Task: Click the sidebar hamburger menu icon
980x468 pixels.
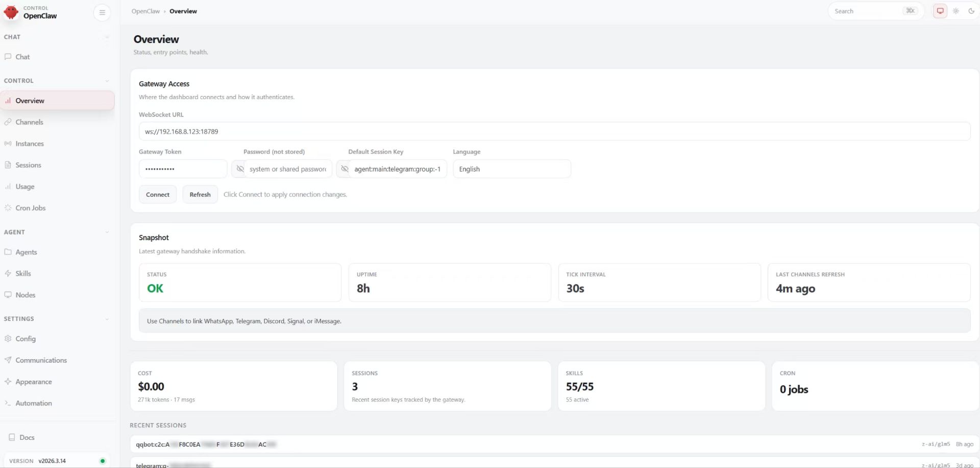Action: click(x=102, y=12)
